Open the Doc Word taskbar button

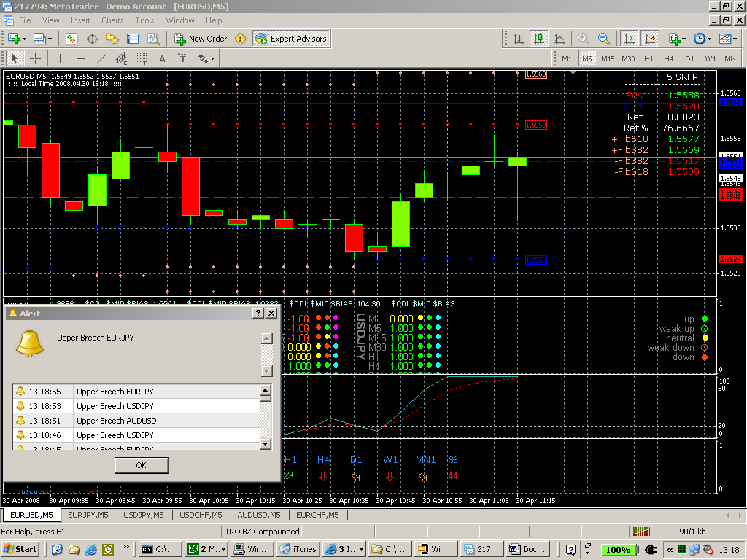click(x=528, y=550)
